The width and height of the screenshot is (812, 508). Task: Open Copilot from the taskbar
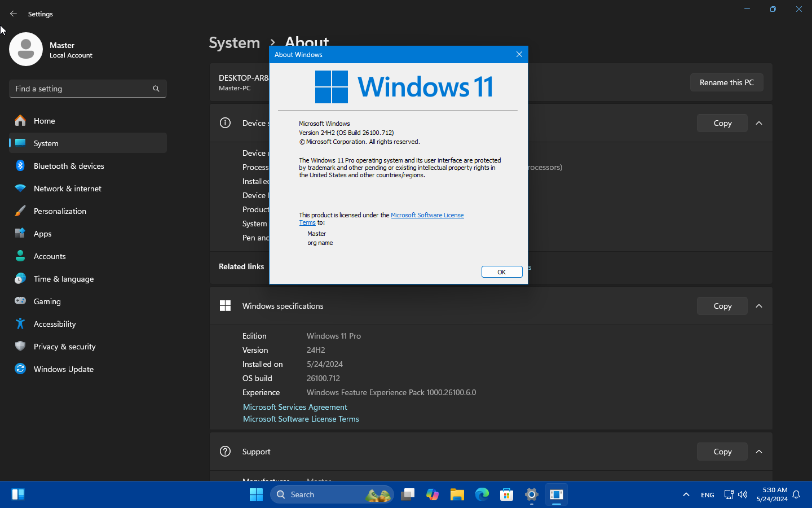click(x=432, y=494)
